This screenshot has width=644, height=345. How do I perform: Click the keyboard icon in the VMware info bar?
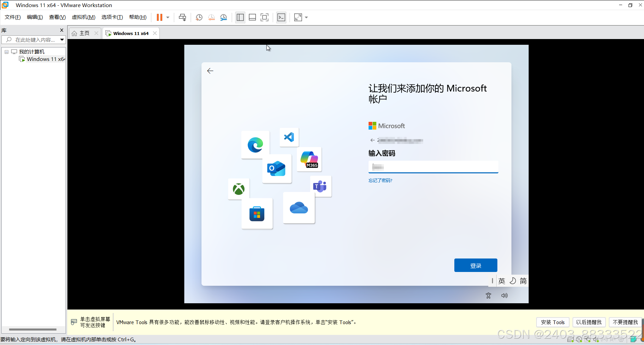pyautogui.click(x=74, y=322)
